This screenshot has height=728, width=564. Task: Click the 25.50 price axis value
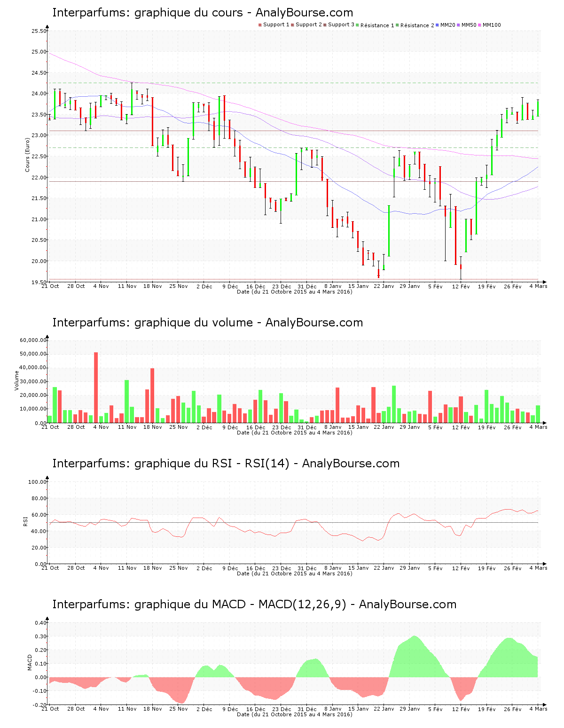[39, 31]
